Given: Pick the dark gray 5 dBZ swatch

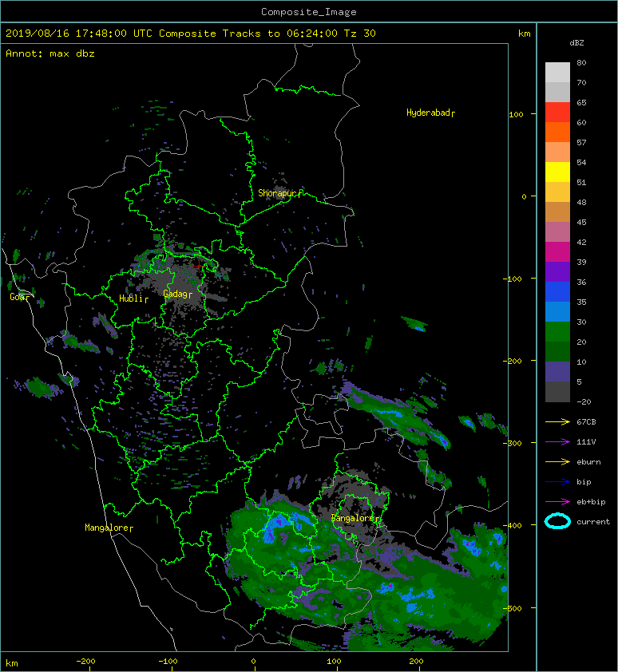Looking at the screenshot, I should click(x=557, y=391).
